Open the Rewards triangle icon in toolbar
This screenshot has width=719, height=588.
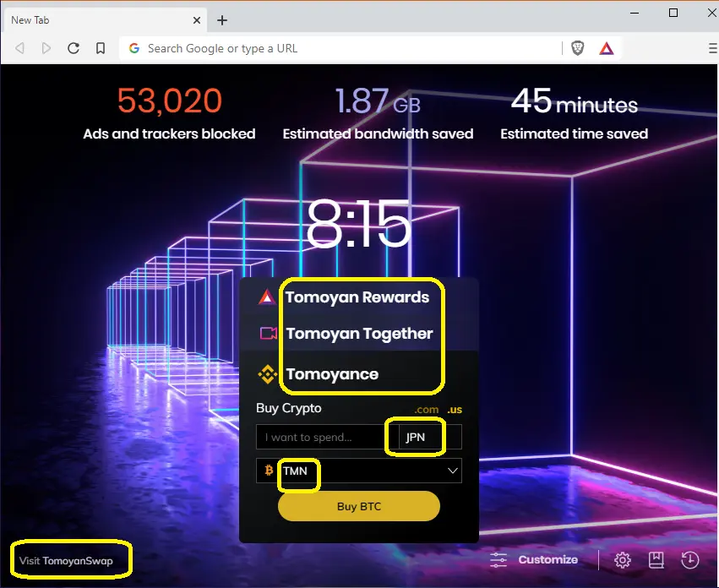point(606,48)
